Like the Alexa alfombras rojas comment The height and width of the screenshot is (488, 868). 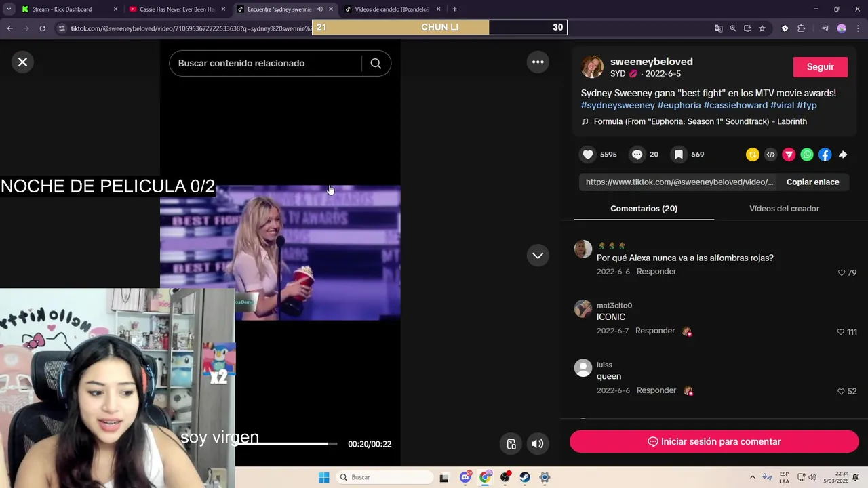tap(842, 272)
